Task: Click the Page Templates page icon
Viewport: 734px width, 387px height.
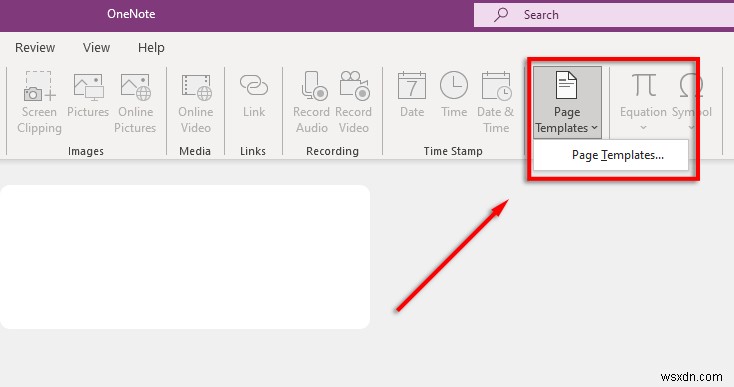Action: (x=566, y=85)
